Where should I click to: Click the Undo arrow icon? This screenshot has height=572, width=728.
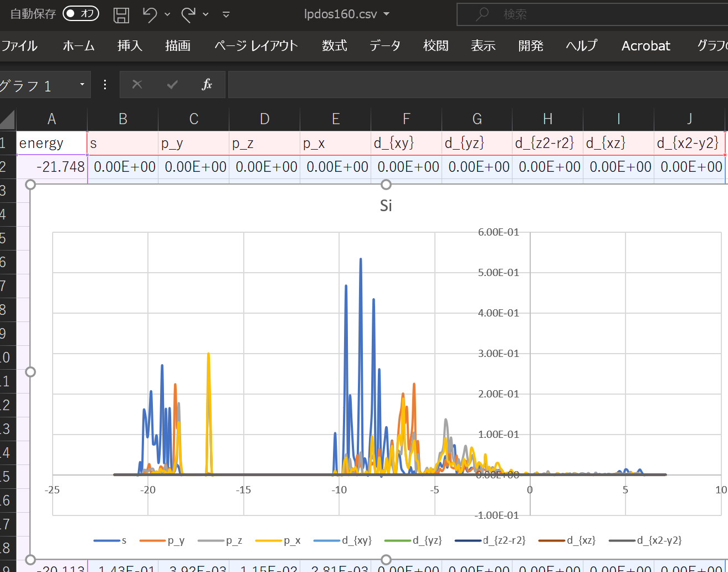150,14
